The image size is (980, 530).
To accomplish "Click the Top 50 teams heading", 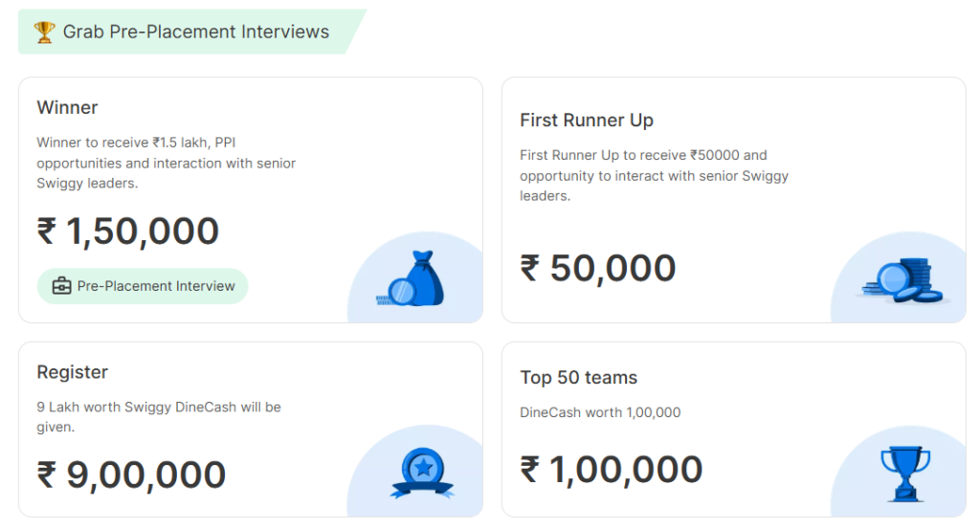I will 578,378.
